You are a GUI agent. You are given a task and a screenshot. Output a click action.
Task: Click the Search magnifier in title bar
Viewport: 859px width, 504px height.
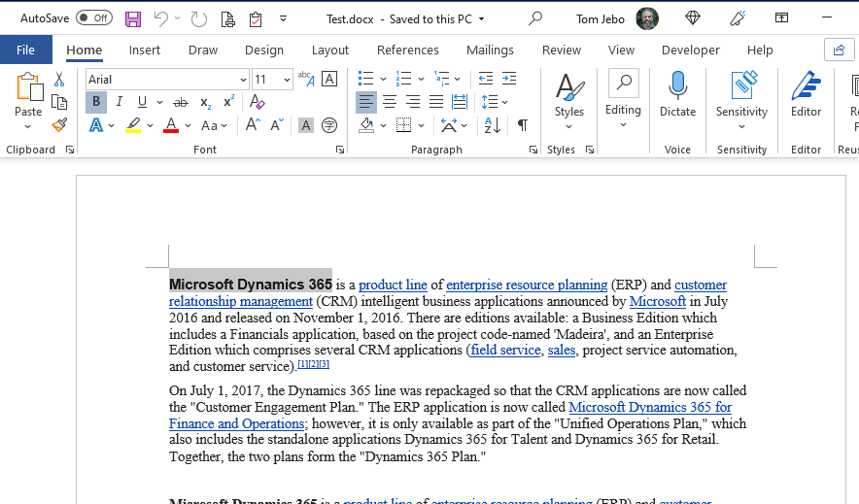[x=535, y=18]
